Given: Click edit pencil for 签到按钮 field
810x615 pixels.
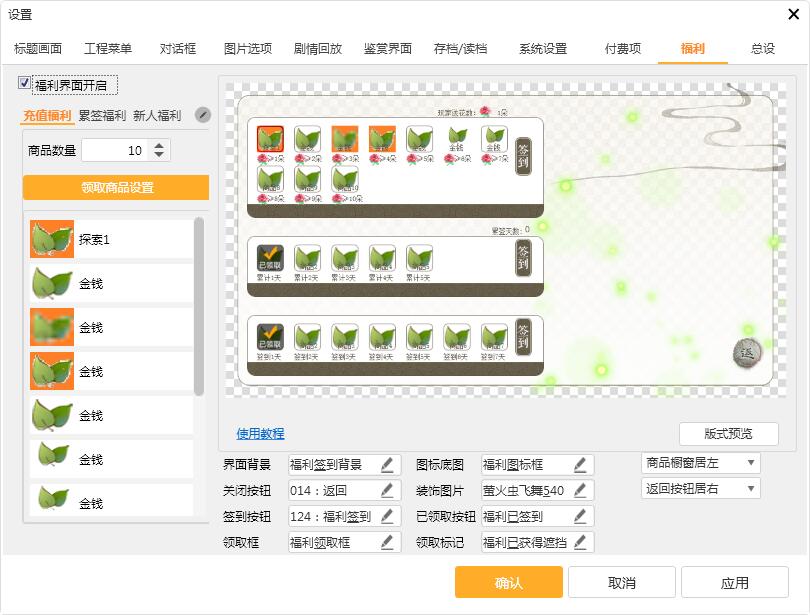Looking at the screenshot, I should 387,517.
